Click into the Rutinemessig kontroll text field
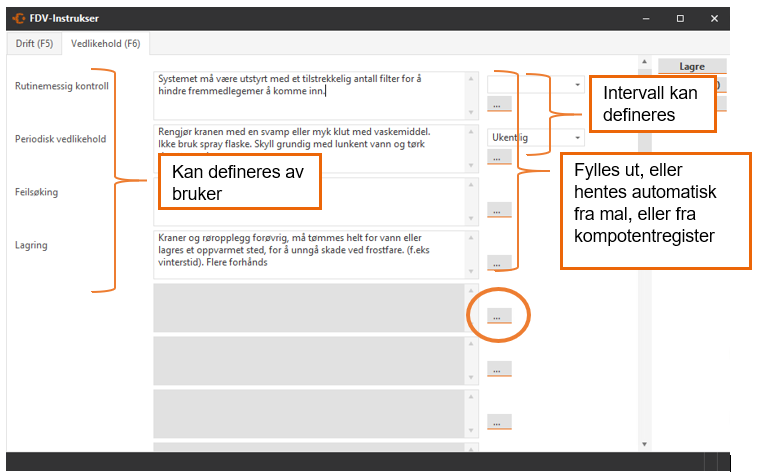 310,94
